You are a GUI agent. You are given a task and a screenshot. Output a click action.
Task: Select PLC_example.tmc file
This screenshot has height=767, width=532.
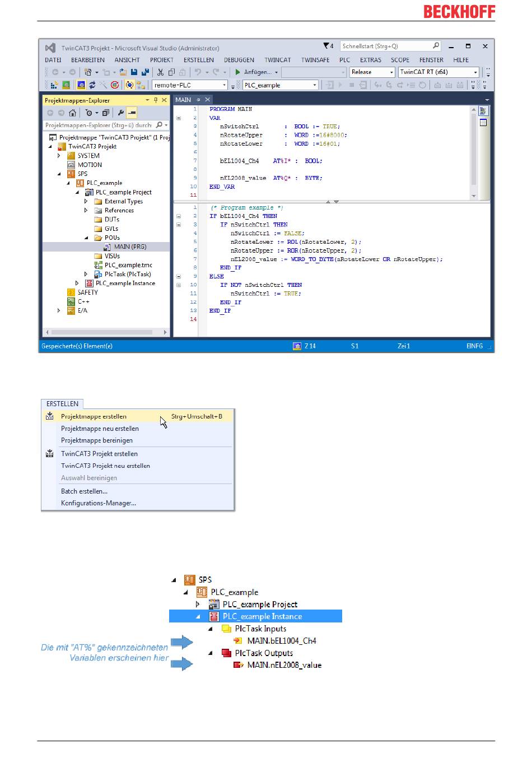pos(128,265)
